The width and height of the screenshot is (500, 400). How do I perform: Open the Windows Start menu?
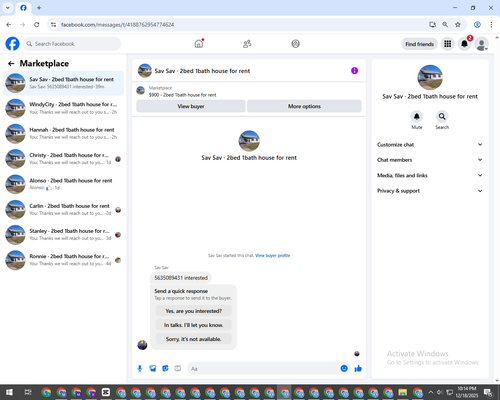click(9, 392)
